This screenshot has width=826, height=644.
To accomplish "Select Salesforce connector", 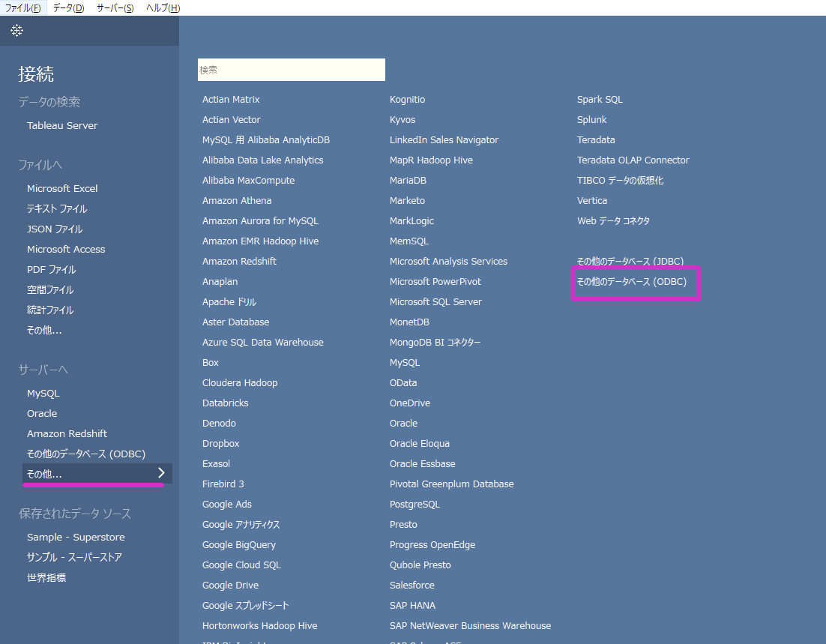I will click(x=412, y=586).
